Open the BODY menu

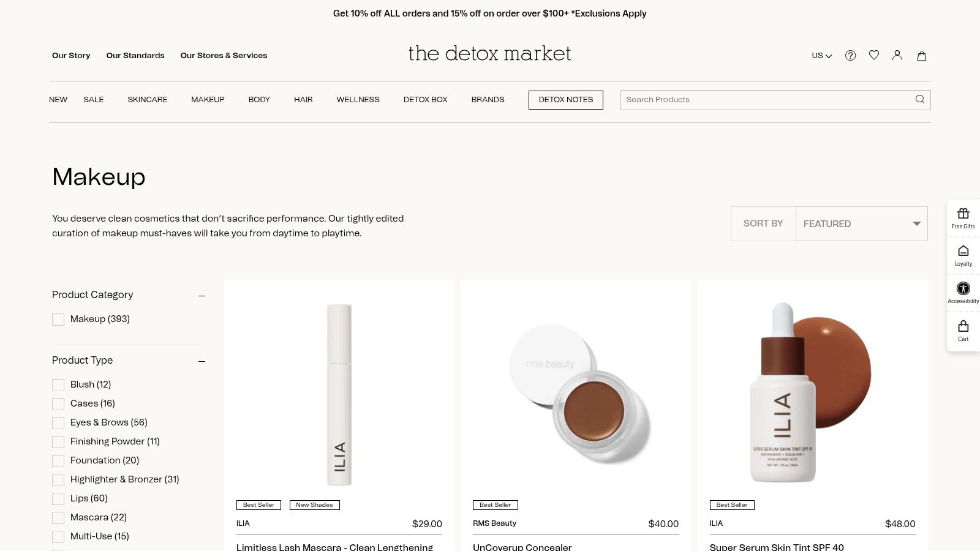[x=259, y=99]
